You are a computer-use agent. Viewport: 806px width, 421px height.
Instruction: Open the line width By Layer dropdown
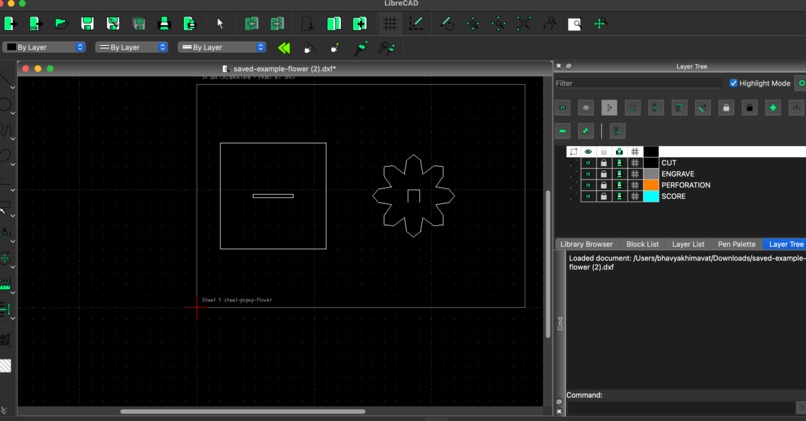pyautogui.click(x=132, y=47)
